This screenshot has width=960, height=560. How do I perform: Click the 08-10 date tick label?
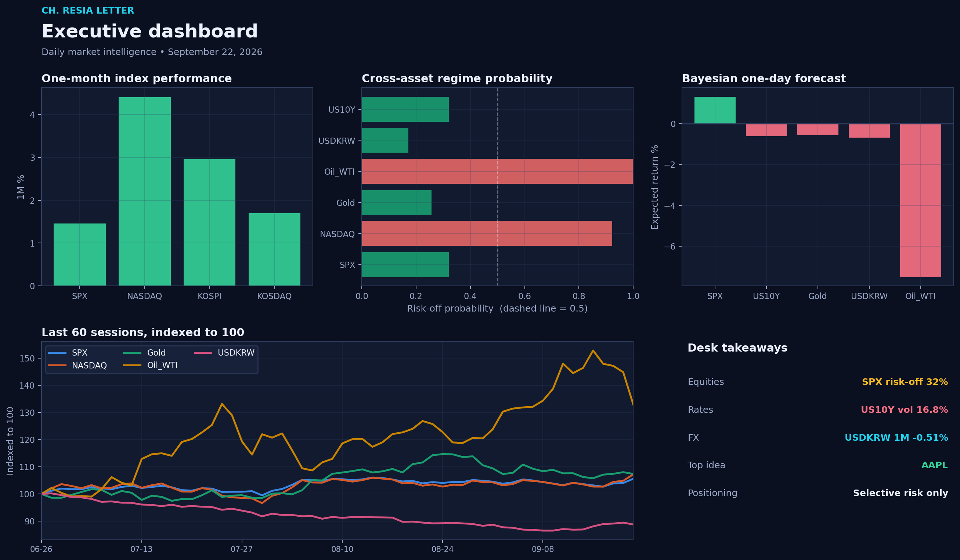coord(342,549)
